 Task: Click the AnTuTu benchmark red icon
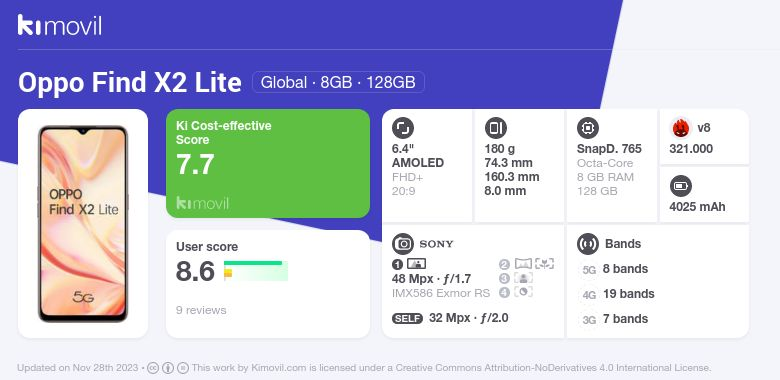681,128
